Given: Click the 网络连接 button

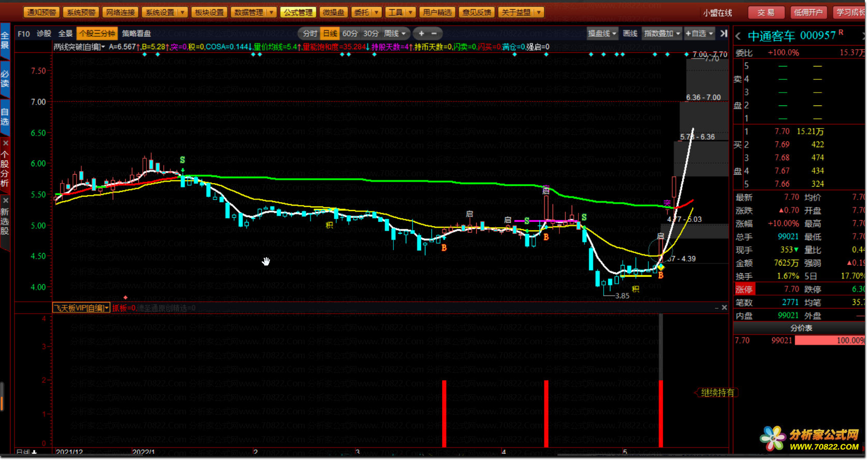Looking at the screenshot, I should click(x=121, y=12).
